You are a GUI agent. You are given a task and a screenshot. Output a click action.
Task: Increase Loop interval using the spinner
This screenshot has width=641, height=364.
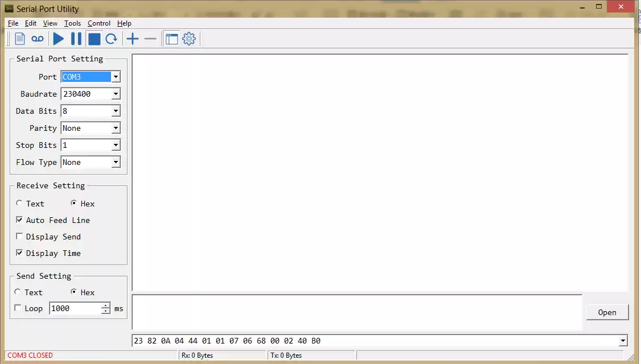click(x=105, y=305)
